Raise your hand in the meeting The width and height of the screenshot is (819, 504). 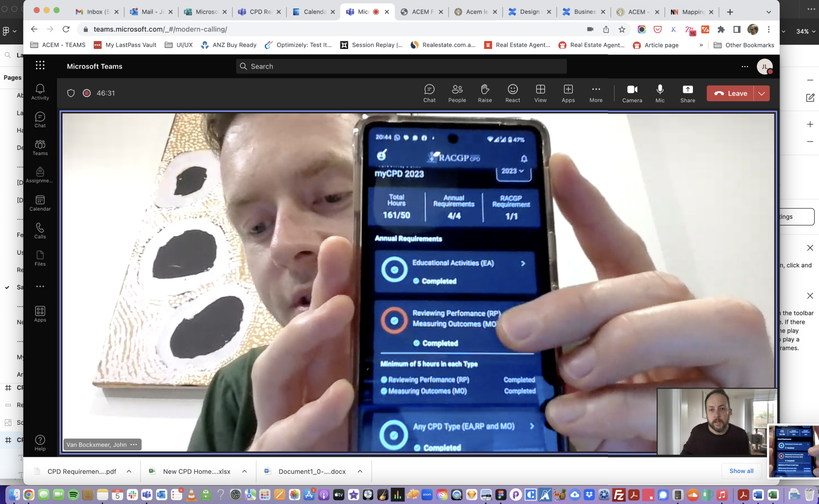coord(485,93)
